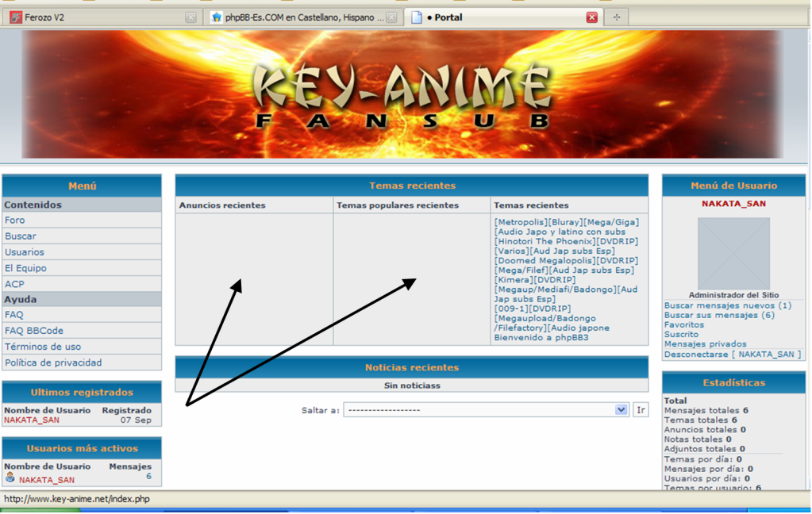
Task: Open the Foro link in the menu
Action: click(x=14, y=220)
